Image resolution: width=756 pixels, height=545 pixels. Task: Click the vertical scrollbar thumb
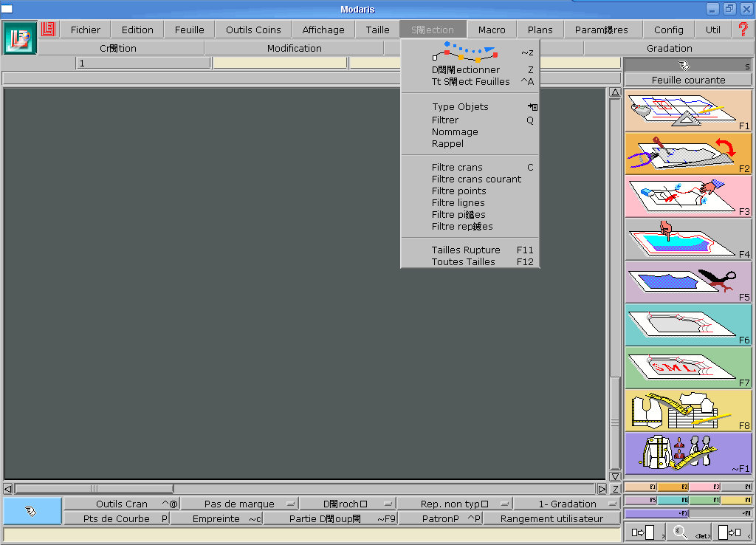tap(615, 422)
